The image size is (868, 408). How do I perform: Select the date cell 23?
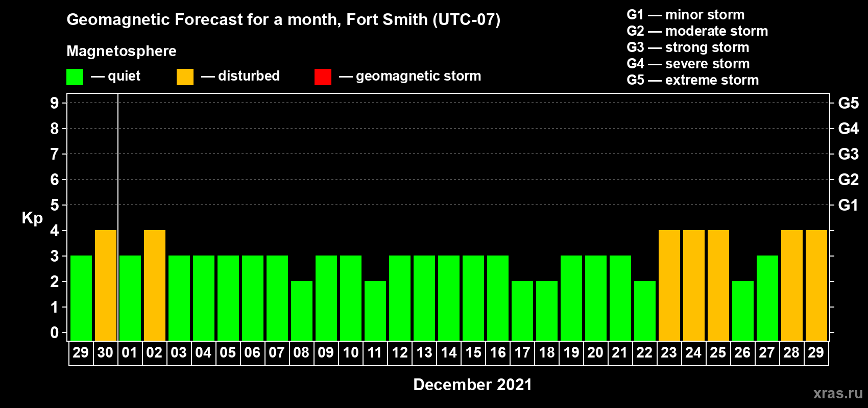pos(669,353)
